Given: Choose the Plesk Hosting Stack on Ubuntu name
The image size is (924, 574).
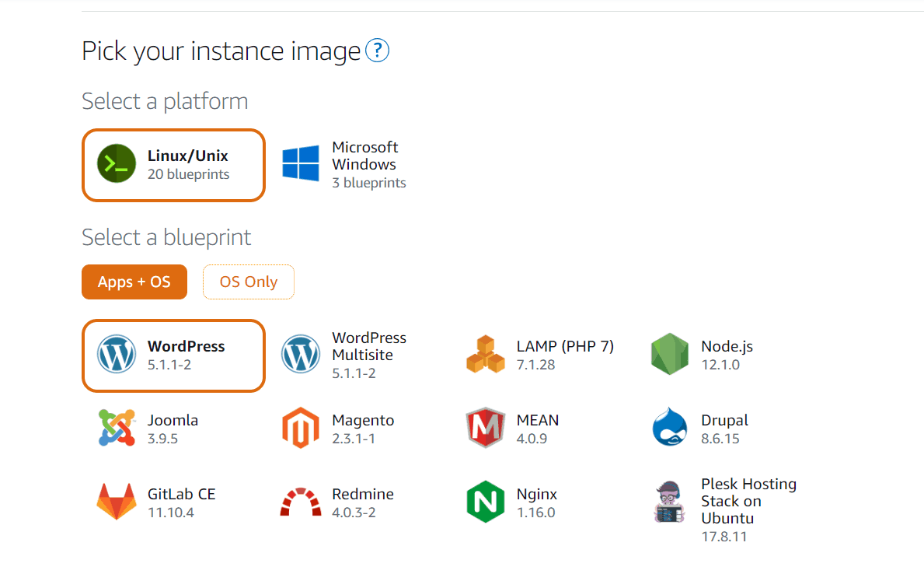Looking at the screenshot, I should pos(748,501).
